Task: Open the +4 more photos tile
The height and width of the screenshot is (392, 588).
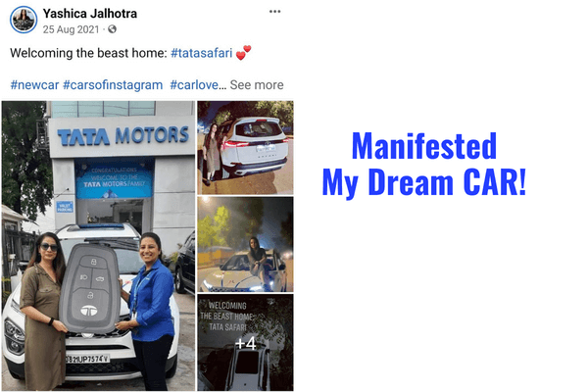Action: click(246, 342)
